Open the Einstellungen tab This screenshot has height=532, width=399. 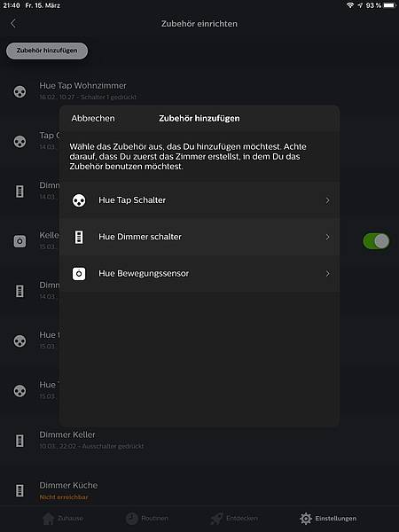click(x=328, y=519)
